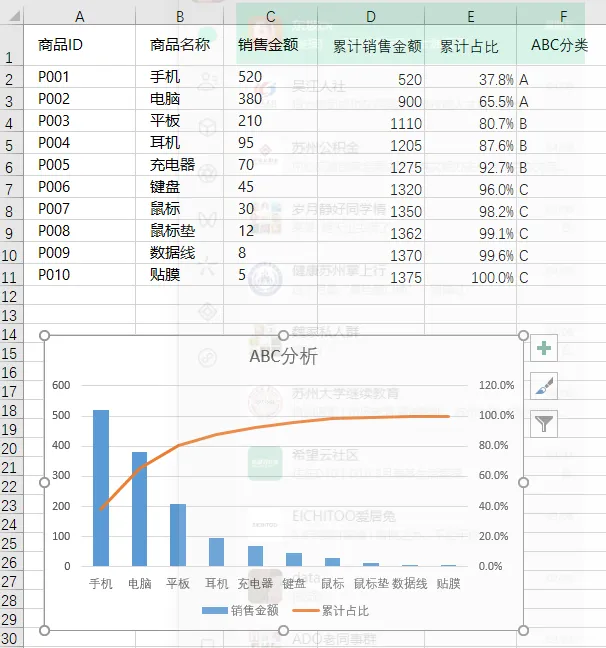Select cell containing P009
The width and height of the screenshot is (606, 648).
coord(79,253)
